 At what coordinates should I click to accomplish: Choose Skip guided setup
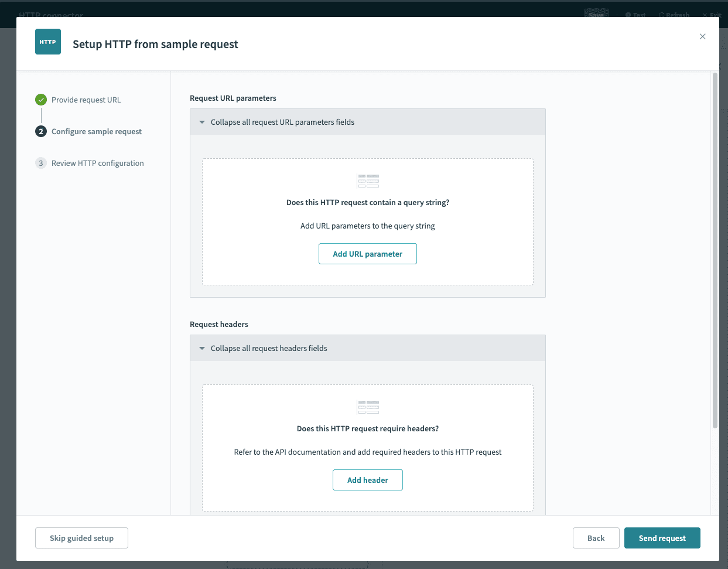pyautogui.click(x=81, y=537)
